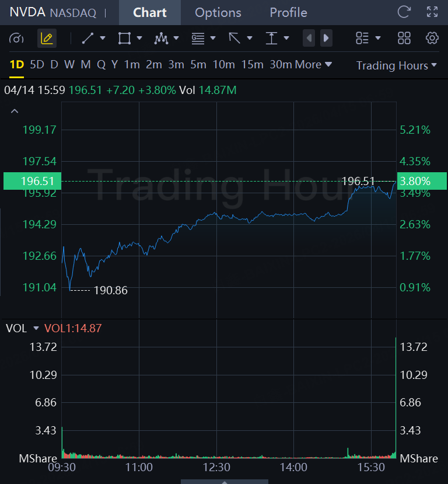Select the 2m interval

[154, 65]
